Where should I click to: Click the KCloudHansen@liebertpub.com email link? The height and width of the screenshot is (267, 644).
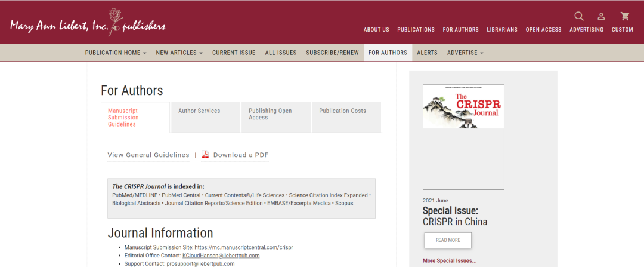coord(221,256)
